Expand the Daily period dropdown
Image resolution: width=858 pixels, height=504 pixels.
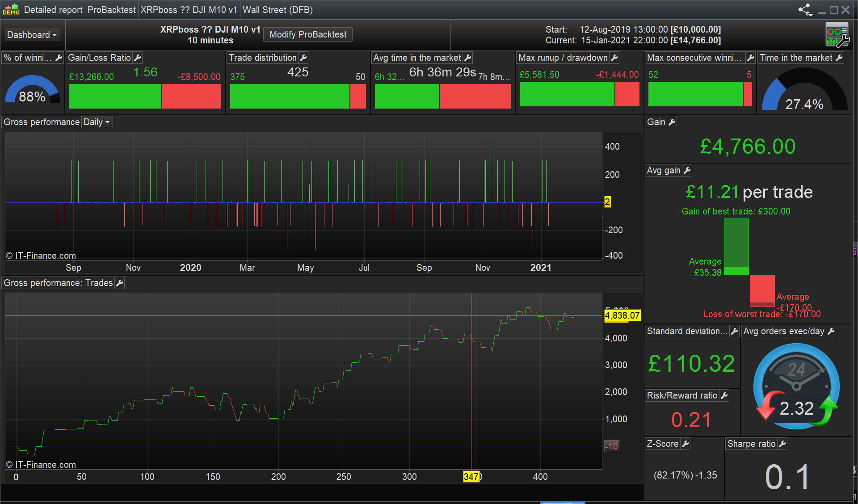tap(97, 122)
